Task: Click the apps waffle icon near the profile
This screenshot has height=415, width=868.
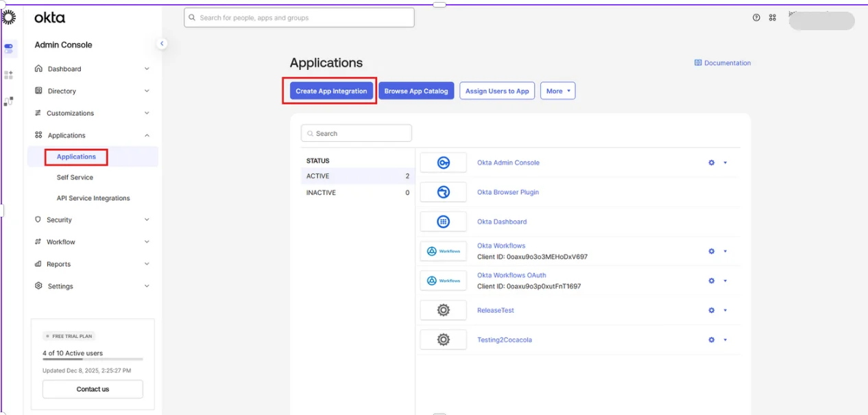Action: point(772,17)
